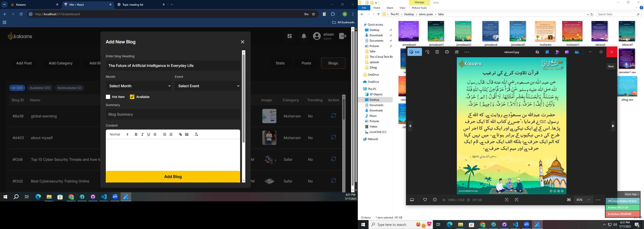Insert an ordered list in editor

[x=165, y=134]
